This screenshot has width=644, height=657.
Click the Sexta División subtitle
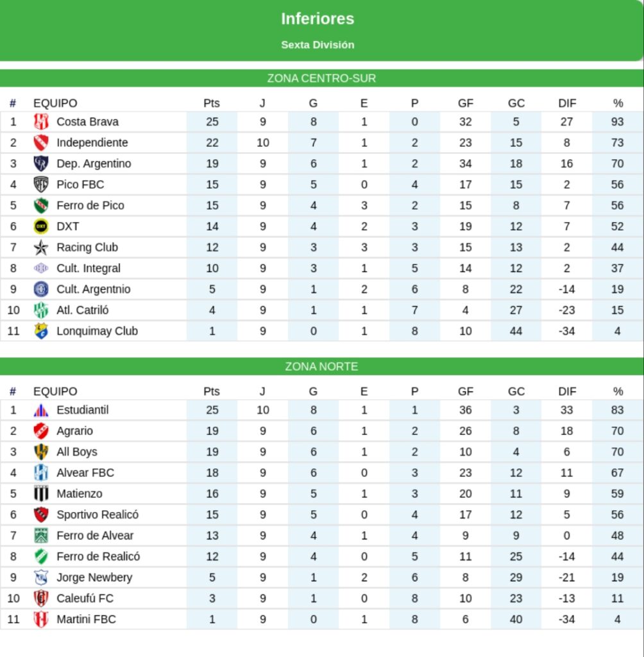(318, 45)
